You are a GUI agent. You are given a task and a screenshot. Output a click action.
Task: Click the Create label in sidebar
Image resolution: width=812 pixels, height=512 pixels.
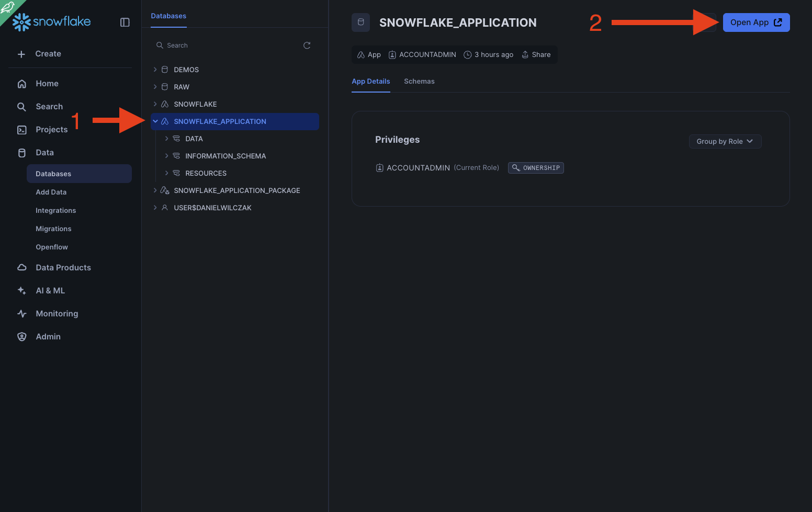coord(48,54)
